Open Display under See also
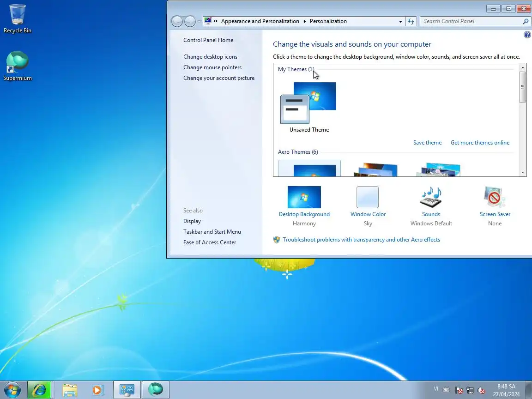Screen dimensions: 532x399 [x=192, y=221]
